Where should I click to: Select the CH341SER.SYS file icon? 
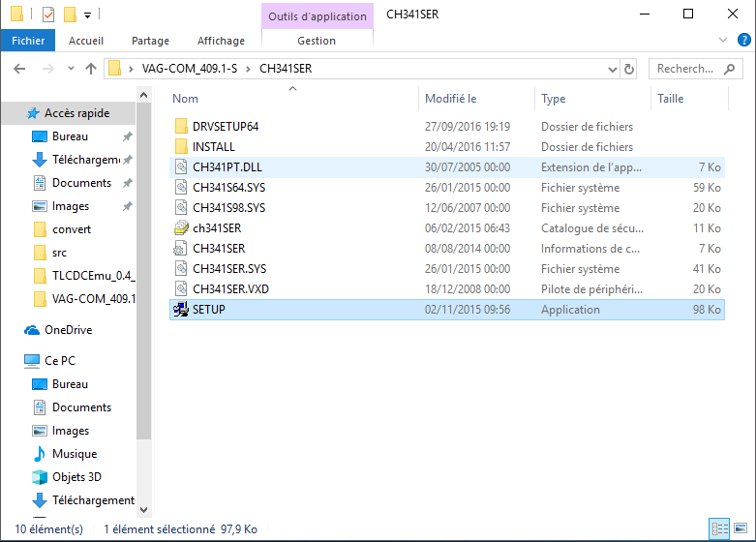click(x=181, y=269)
